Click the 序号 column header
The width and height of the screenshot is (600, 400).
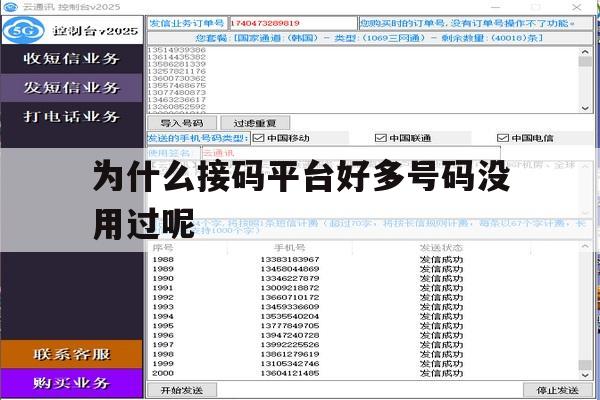[163, 248]
